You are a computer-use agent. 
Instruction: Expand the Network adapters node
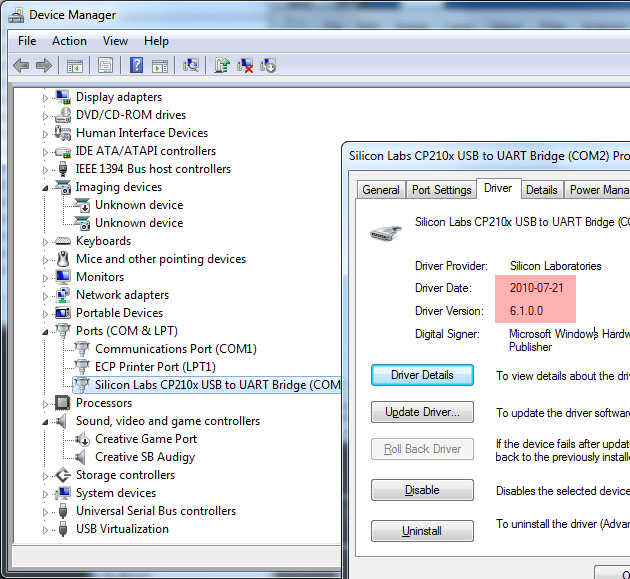[45, 295]
